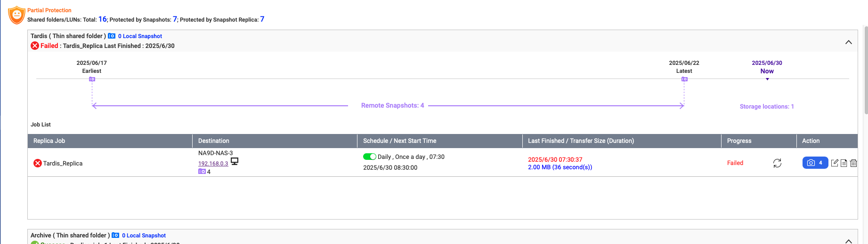The image size is (868, 244).
Task: Edit the Tardis_Replica job with pencil icon
Action: pyautogui.click(x=835, y=163)
